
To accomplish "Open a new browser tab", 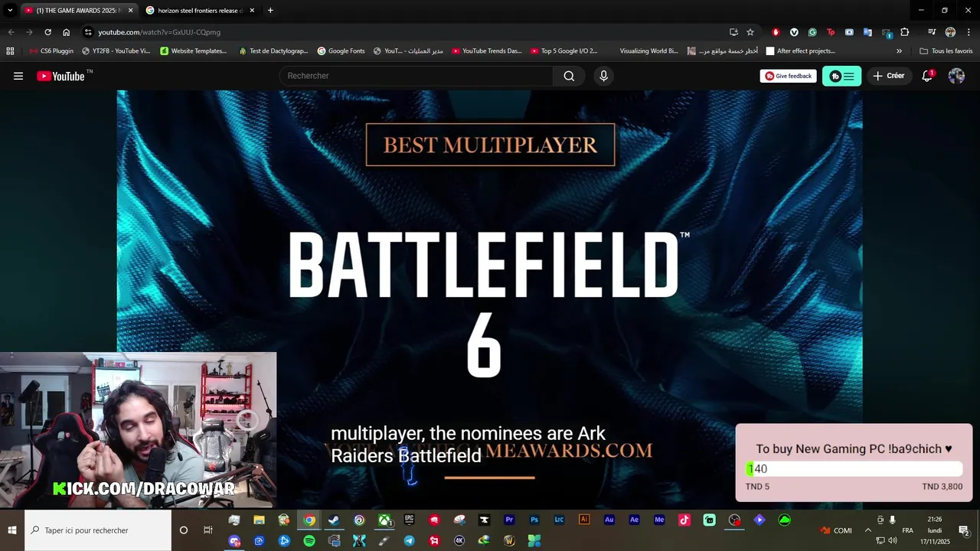I will click(270, 10).
